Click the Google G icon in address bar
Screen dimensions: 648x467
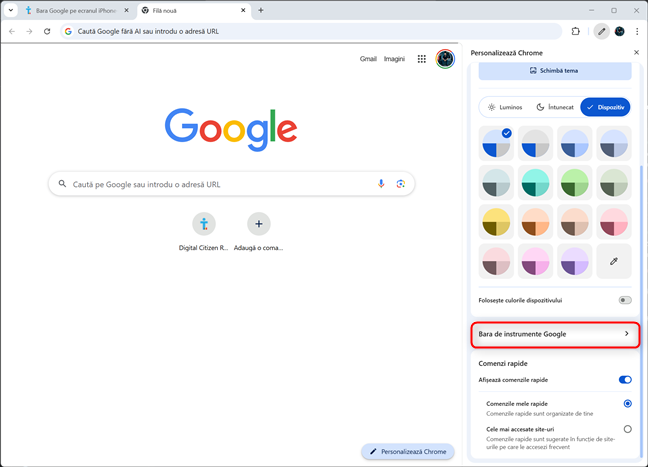coord(68,31)
